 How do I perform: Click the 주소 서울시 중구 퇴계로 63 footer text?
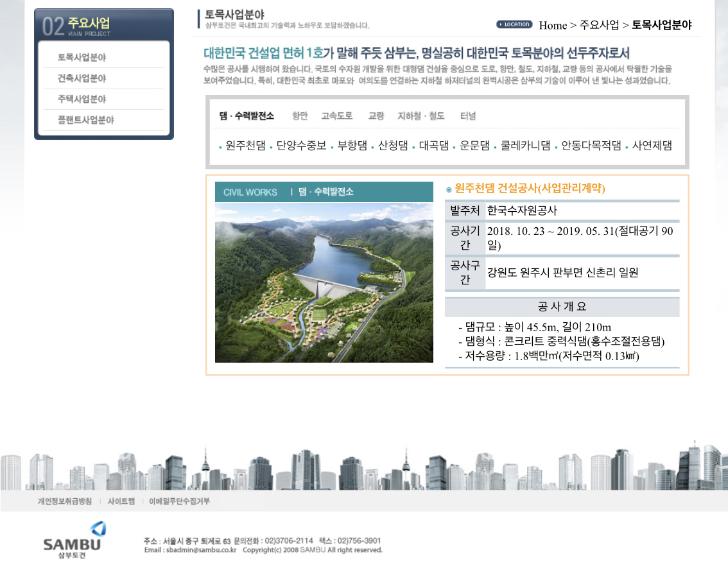pyautogui.click(x=187, y=540)
